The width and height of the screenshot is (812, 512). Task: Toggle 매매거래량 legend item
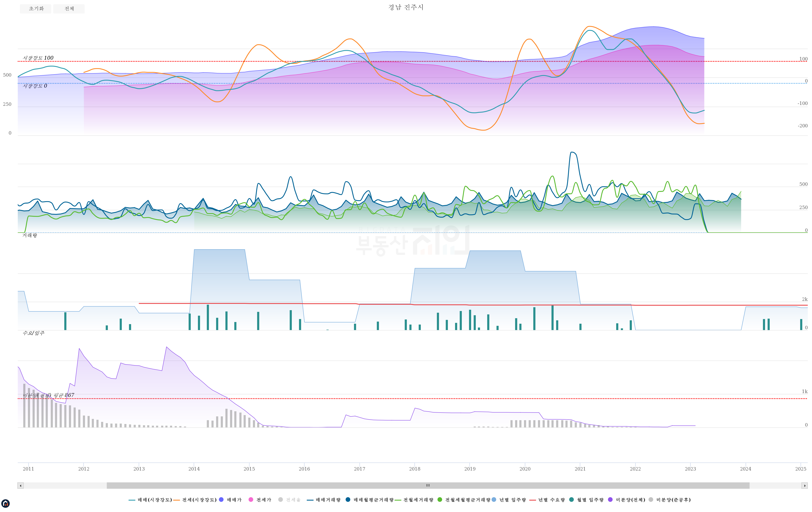[x=328, y=500]
